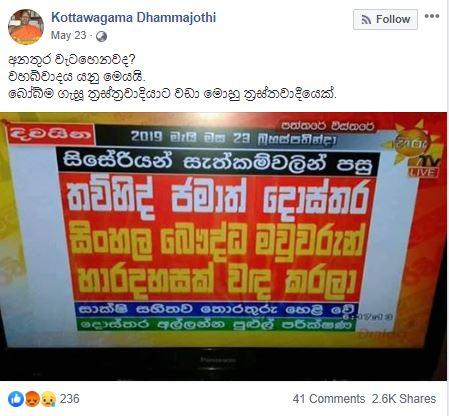
Task: Click the Sad reaction icon
Action: coord(48,399)
